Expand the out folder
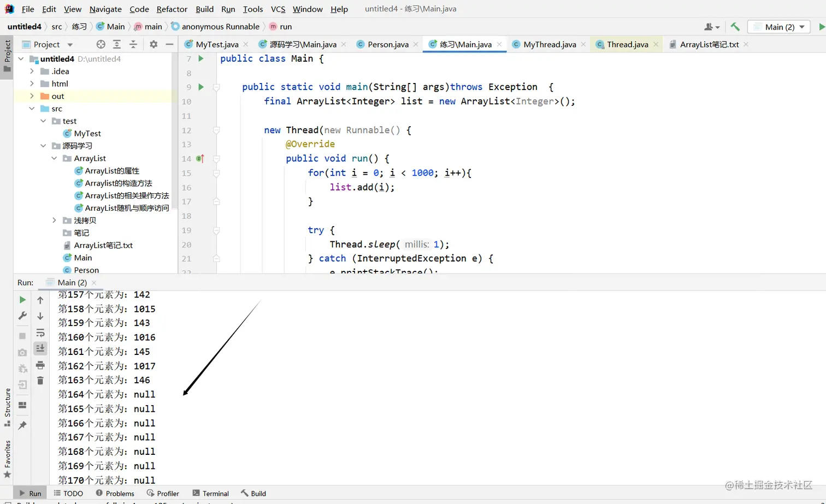This screenshot has width=826, height=504. 32,96
